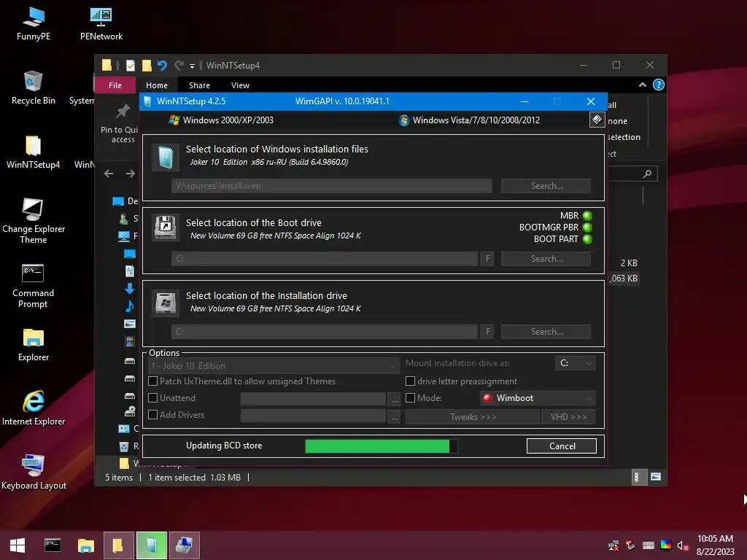Click the Add Drivers browse ellipsis button
Screen dimensions: 747x560
pos(395,417)
